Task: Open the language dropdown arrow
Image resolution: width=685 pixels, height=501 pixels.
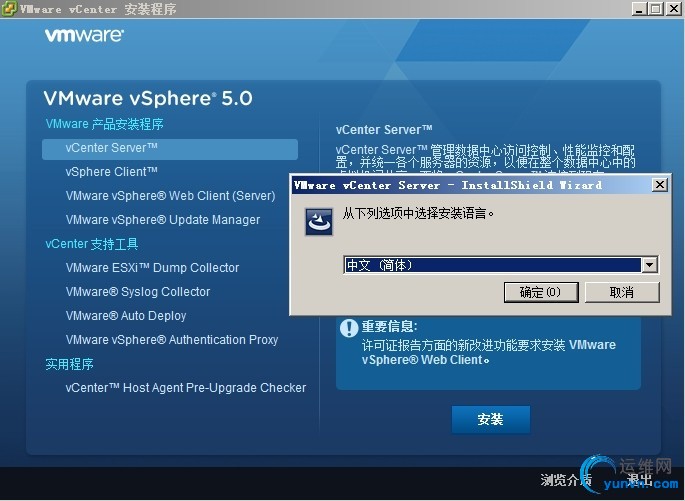Action: [x=650, y=265]
